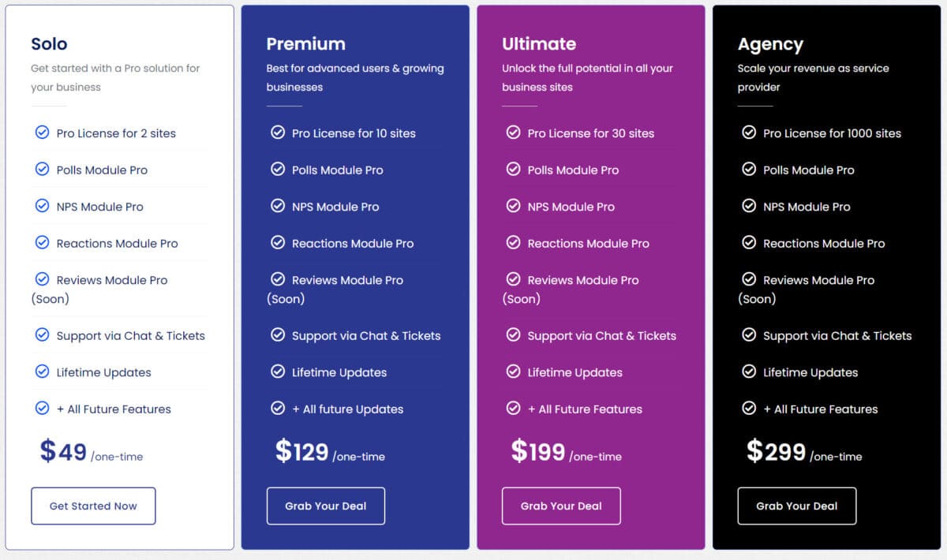Select the Reviews Module Pro checkmark in Solo column

(42, 279)
